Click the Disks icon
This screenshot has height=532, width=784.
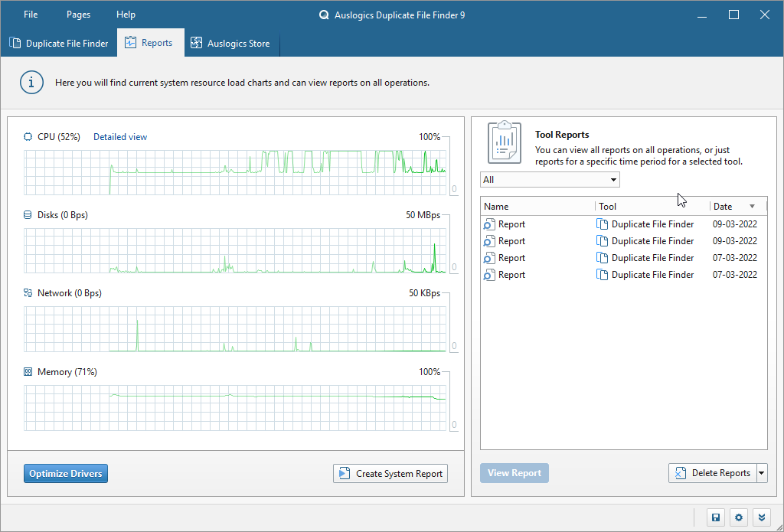pyautogui.click(x=28, y=215)
